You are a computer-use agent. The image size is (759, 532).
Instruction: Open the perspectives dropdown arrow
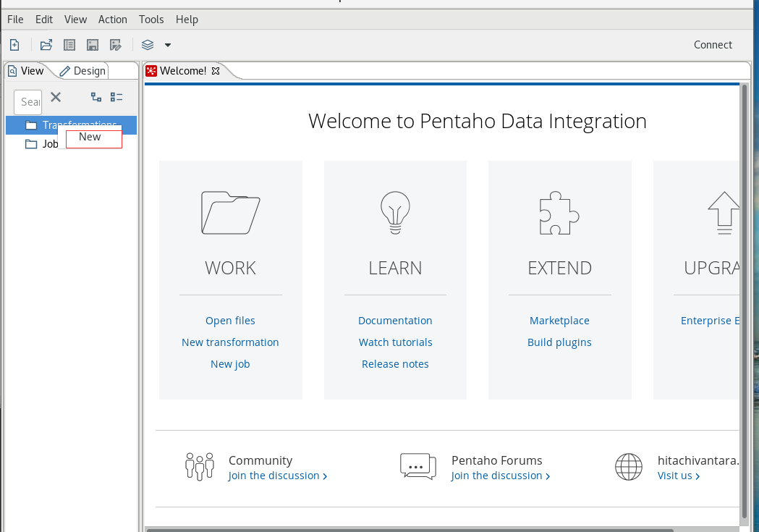(167, 45)
